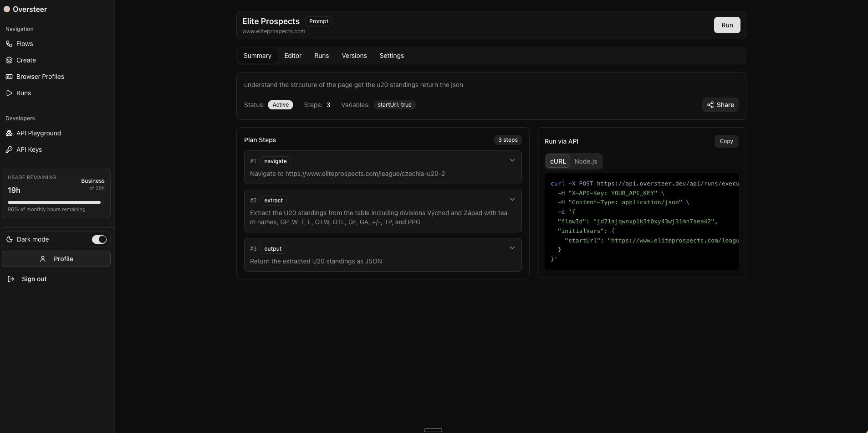The height and width of the screenshot is (433, 868).
Task: Click the Share icon next to Share label
Action: [x=710, y=105]
